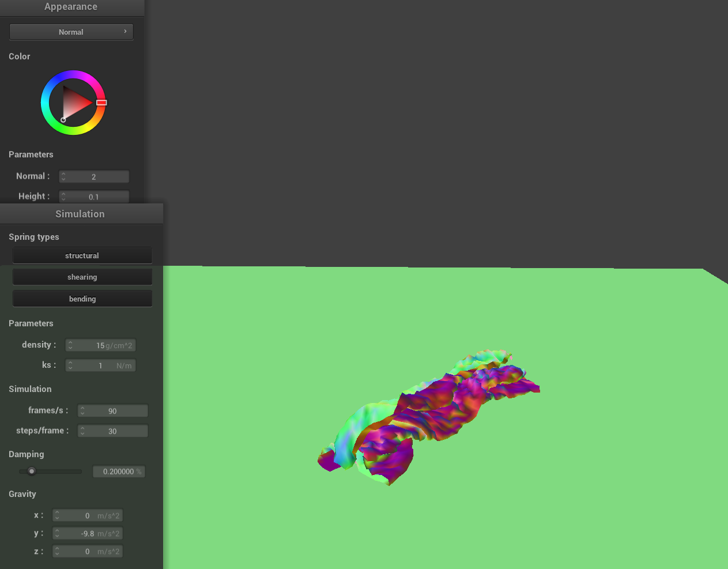Click the Normal parameter stepper arrows
Viewport: 728px width, 569px height.
click(x=63, y=176)
